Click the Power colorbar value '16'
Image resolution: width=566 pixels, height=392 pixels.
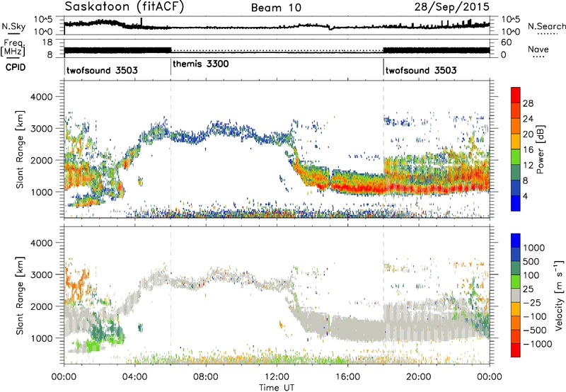528,150
